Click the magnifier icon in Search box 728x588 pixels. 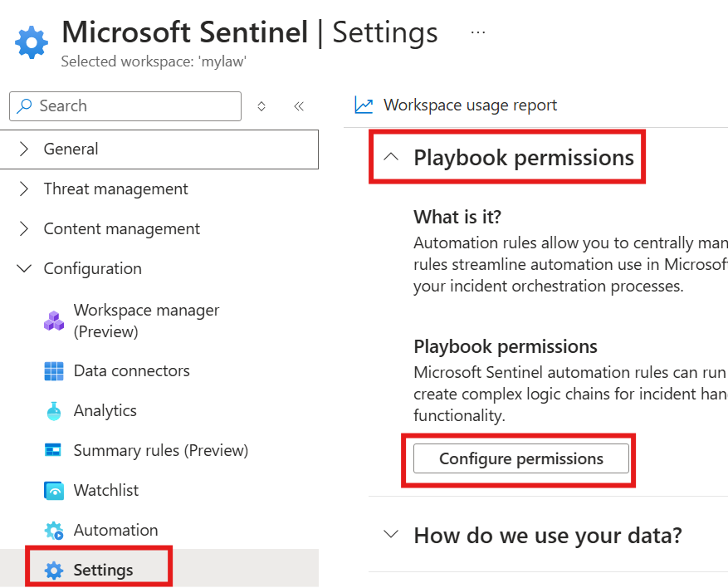(x=25, y=106)
